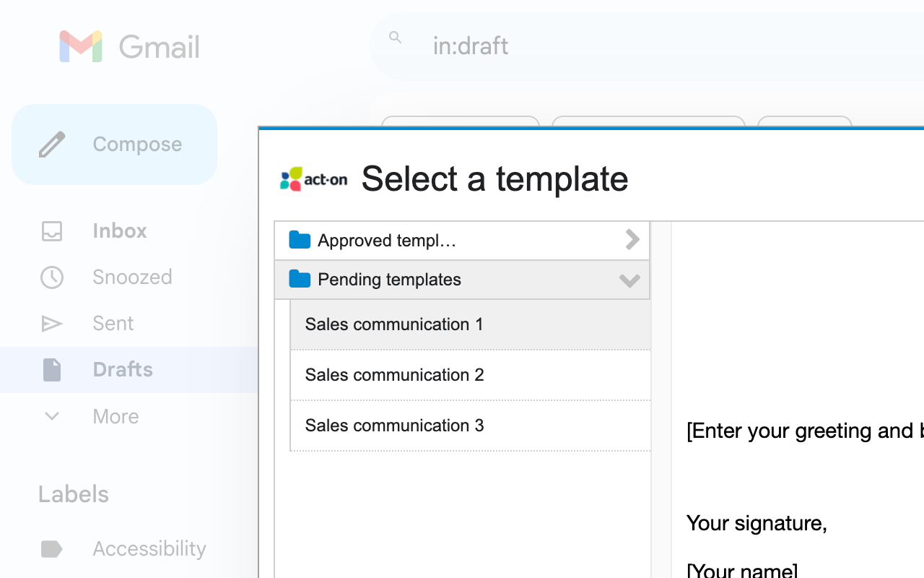Click the Drafts document icon
Image resolution: width=924 pixels, height=578 pixels.
[x=52, y=370]
